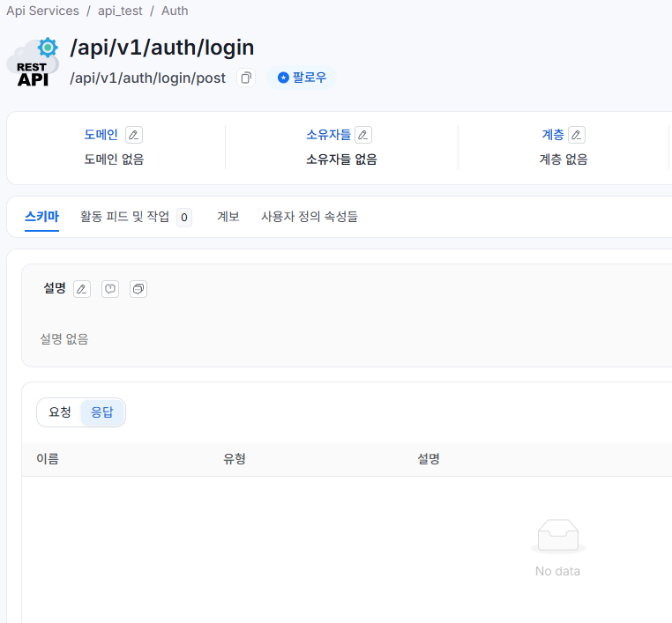Click the 이름 column header
The image size is (672, 623).
click(48, 459)
